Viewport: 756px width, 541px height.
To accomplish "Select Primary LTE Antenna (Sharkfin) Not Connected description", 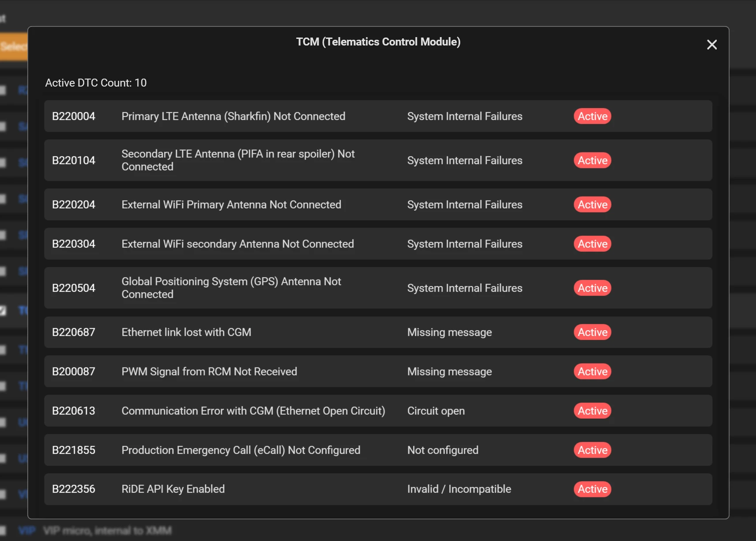I will pos(233,116).
